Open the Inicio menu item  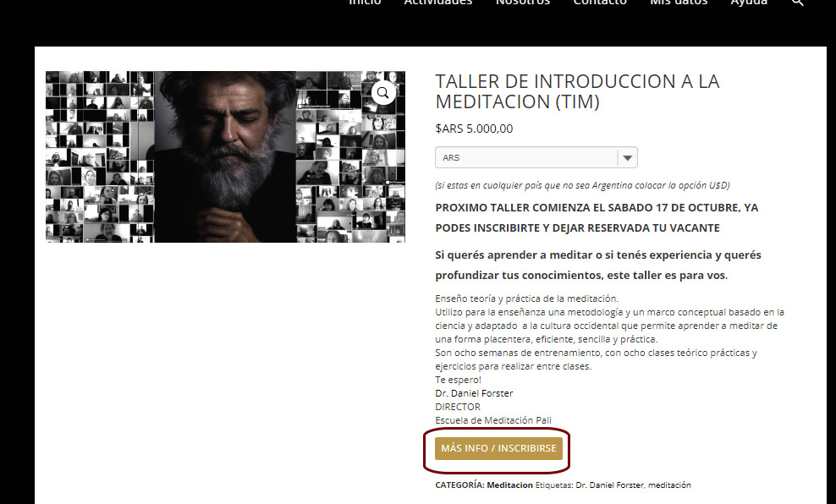tap(365, 3)
